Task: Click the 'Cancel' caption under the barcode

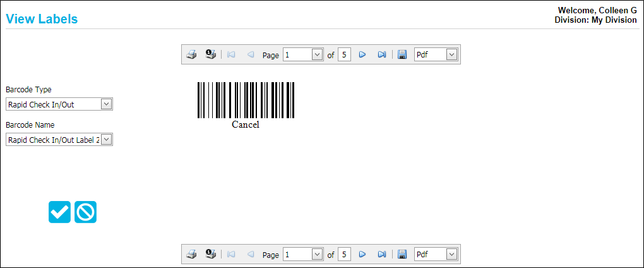Action: [246, 125]
